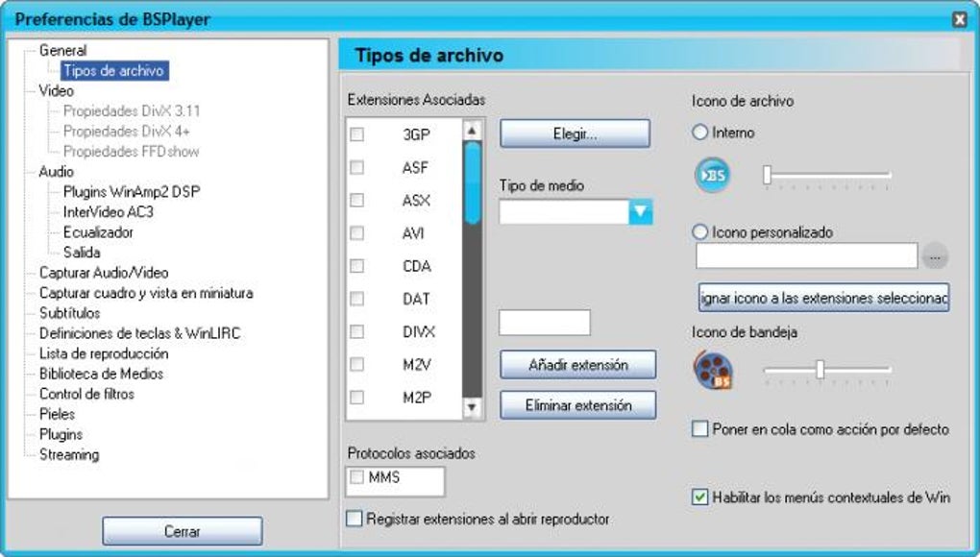Click the film reel tray icon

(x=713, y=370)
